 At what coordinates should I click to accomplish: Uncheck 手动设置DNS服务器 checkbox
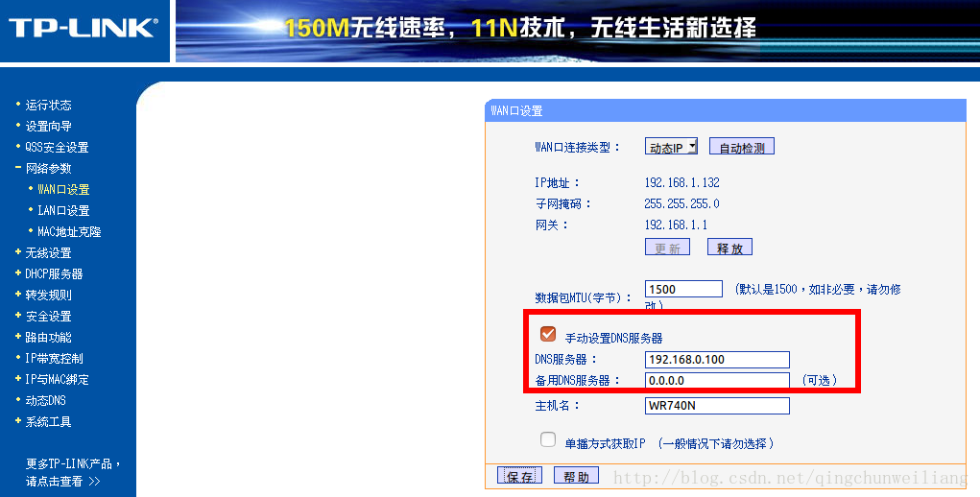[x=548, y=334]
